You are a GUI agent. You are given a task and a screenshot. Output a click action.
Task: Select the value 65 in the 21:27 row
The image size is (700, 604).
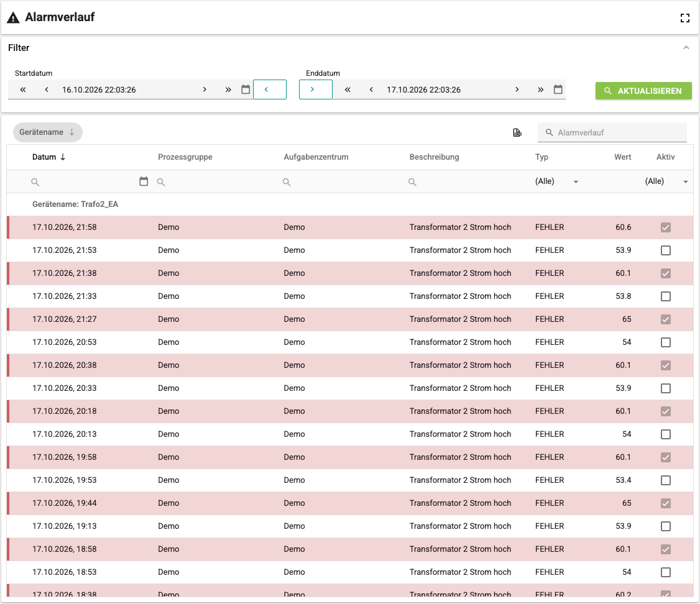(x=627, y=319)
